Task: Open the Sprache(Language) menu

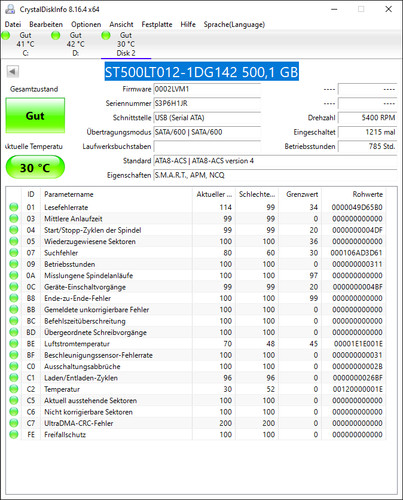Action: (234, 24)
